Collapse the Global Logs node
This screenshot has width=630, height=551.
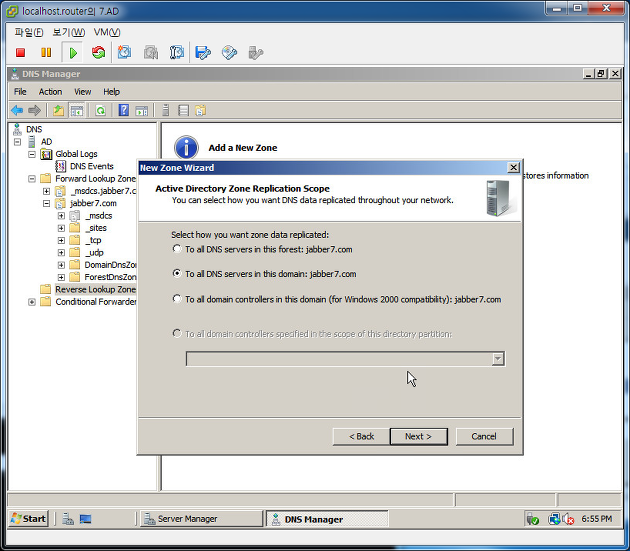click(32, 154)
